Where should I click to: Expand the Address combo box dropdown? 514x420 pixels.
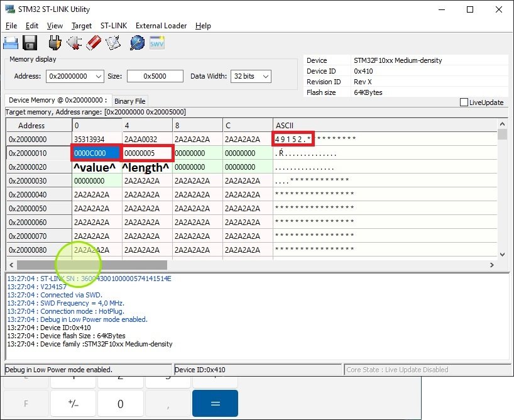(99, 77)
